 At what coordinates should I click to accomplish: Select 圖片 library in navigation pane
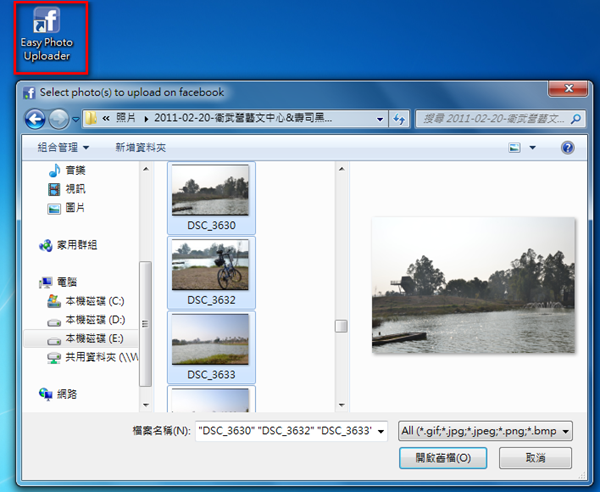click(x=66, y=208)
